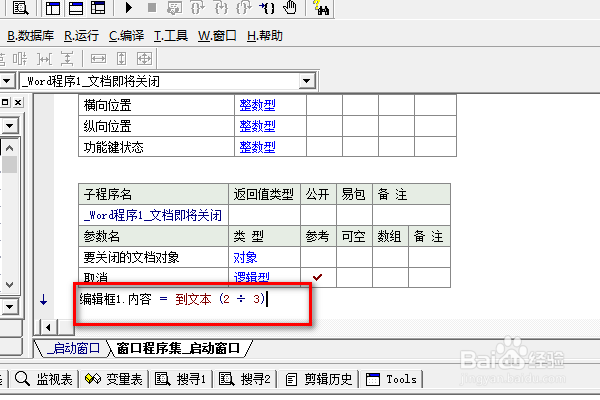The image size is (600, 400).
Task: Open the 监视表 bottom tab
Action: pyautogui.click(x=43, y=379)
